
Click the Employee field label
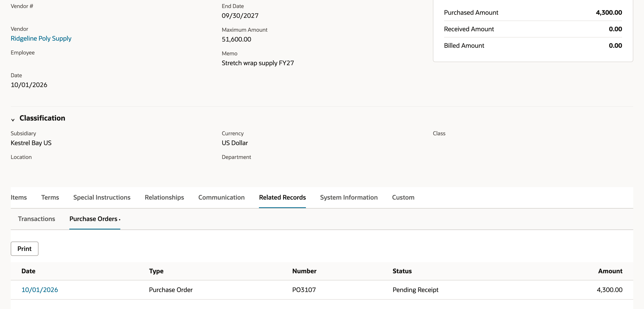(23, 53)
